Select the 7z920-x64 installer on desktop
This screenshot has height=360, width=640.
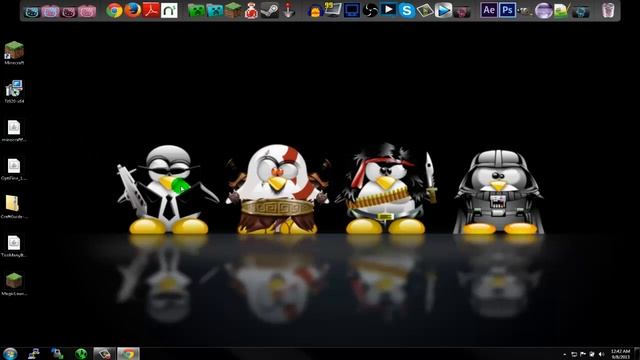14,91
